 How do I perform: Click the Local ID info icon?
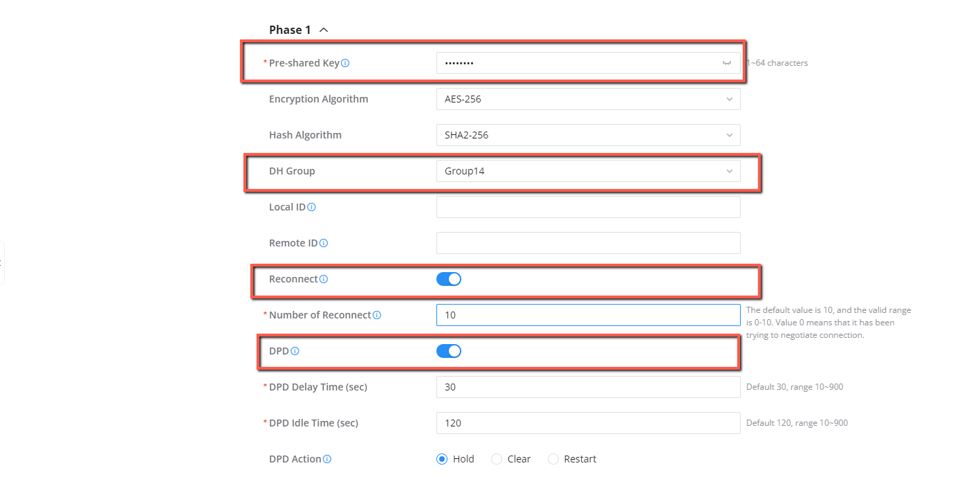tap(311, 207)
